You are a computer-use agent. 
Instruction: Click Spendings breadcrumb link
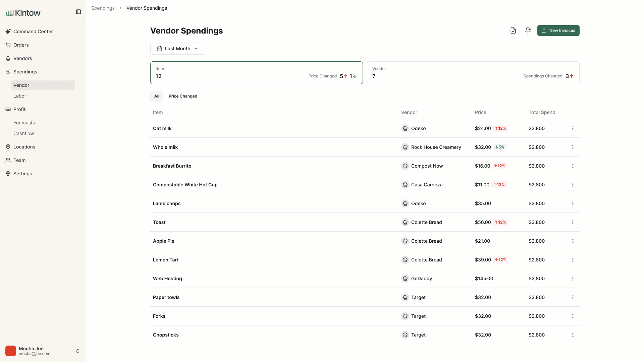tap(103, 8)
